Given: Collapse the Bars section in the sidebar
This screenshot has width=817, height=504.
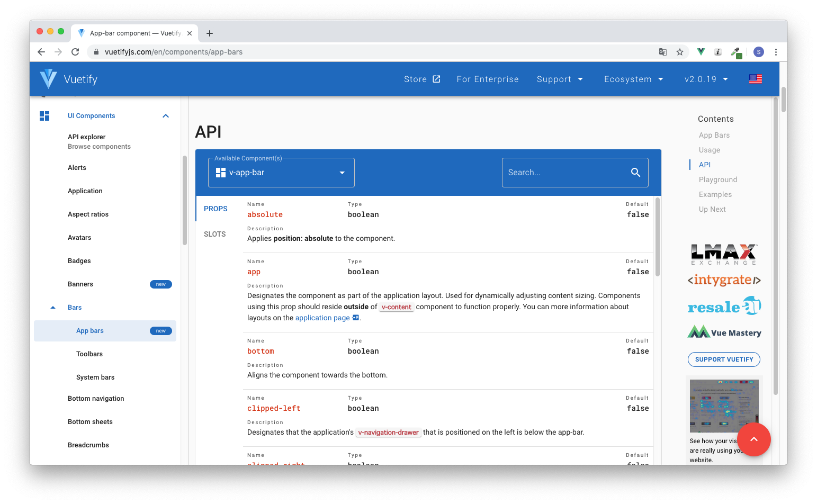Looking at the screenshot, I should (52, 307).
